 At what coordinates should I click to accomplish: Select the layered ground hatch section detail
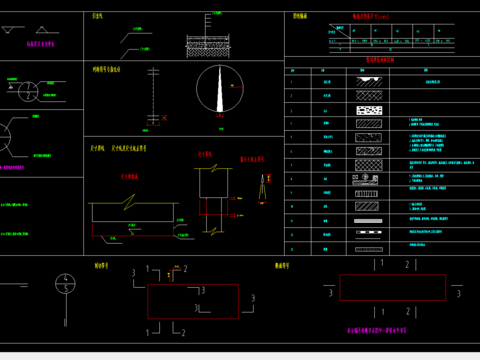(x=208, y=46)
